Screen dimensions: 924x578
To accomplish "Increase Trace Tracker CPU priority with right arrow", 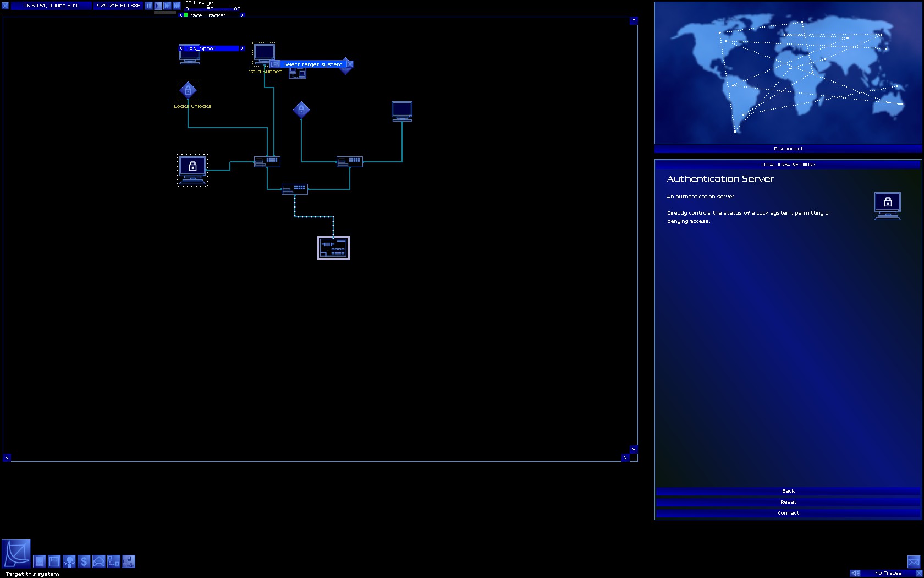I will click(242, 15).
